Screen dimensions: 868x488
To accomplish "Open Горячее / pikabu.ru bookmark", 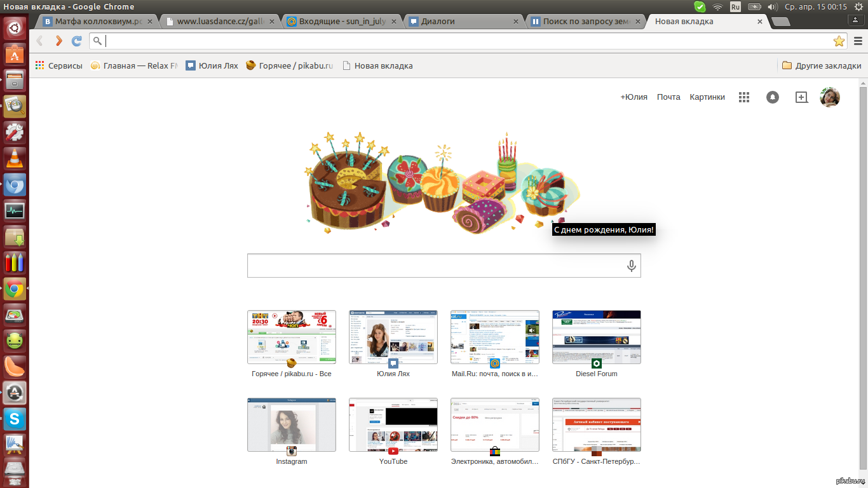I will (x=290, y=65).
